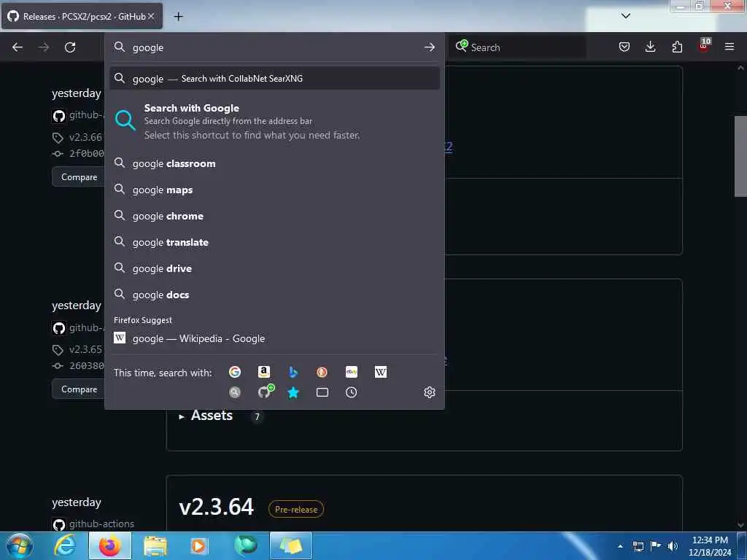
Task: Search this time with Bing icon
Action: [293, 372]
